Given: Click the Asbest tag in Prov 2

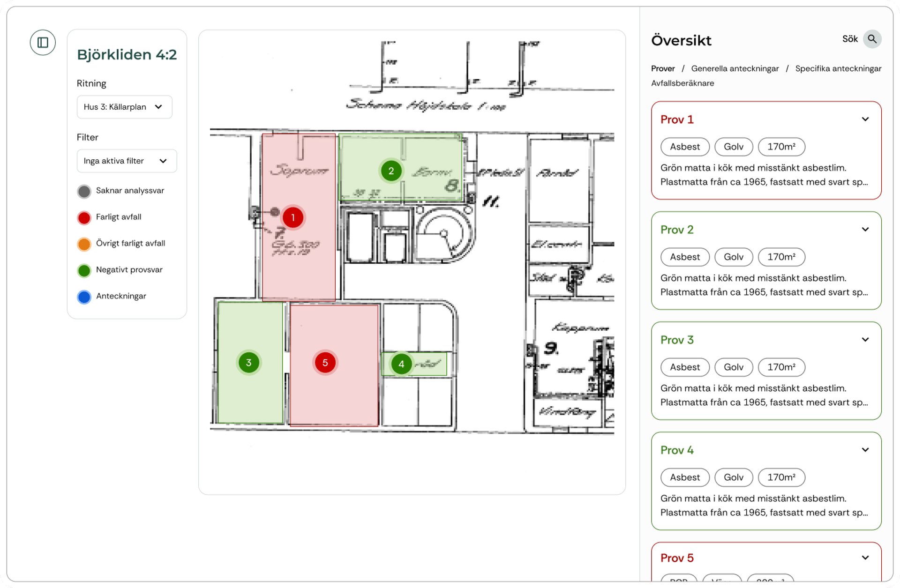Looking at the screenshot, I should (x=685, y=257).
